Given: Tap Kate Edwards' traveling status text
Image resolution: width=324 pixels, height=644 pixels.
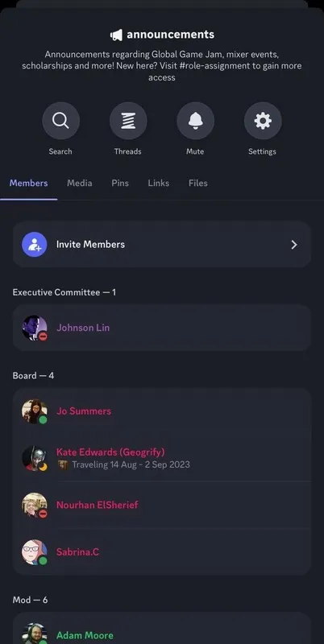Looking at the screenshot, I should (x=131, y=464).
